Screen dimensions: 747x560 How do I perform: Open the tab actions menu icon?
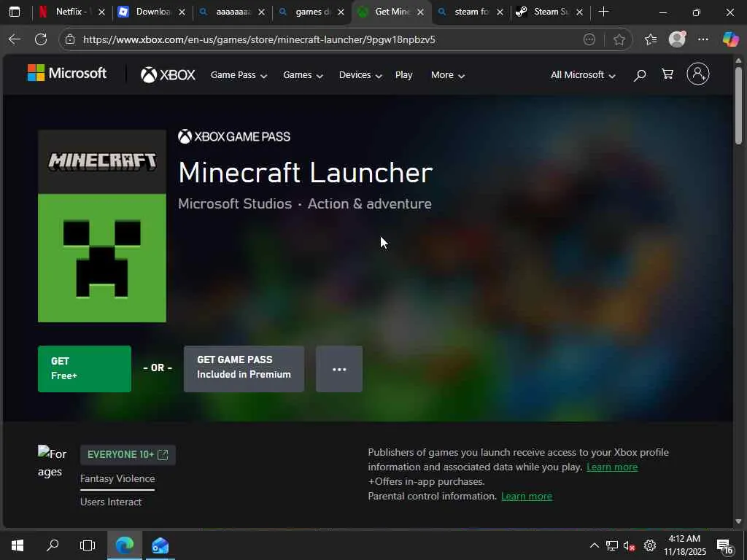click(15, 12)
